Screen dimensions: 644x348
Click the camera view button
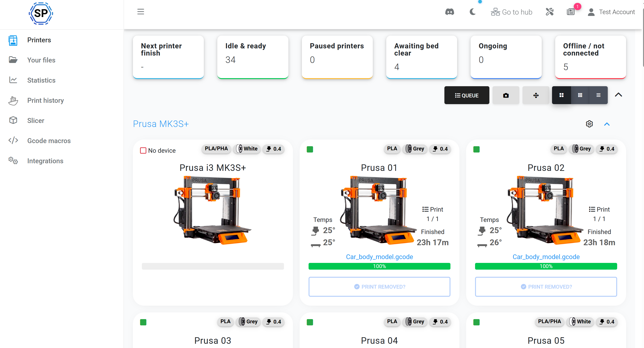(x=505, y=95)
